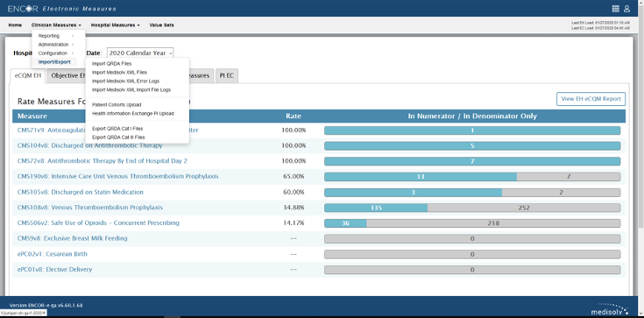
Task: Click the 14.17% rate value
Action: [x=294, y=223]
